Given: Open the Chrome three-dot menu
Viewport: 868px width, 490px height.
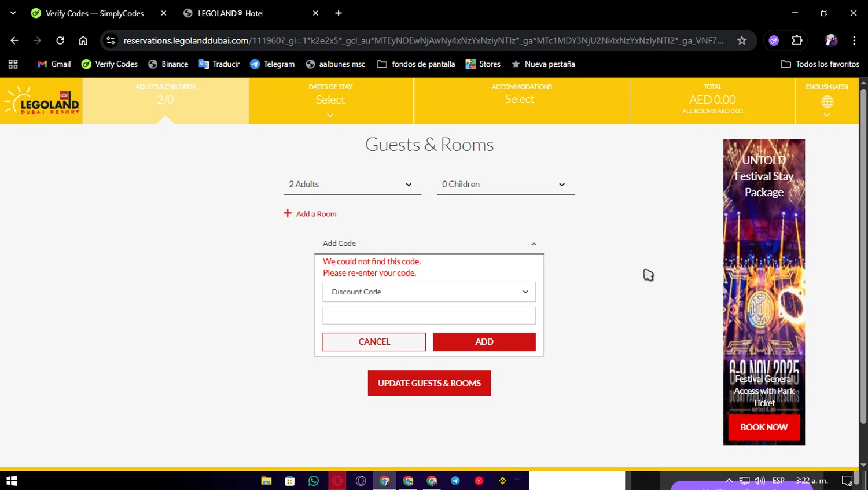Looking at the screenshot, I should (854, 40).
